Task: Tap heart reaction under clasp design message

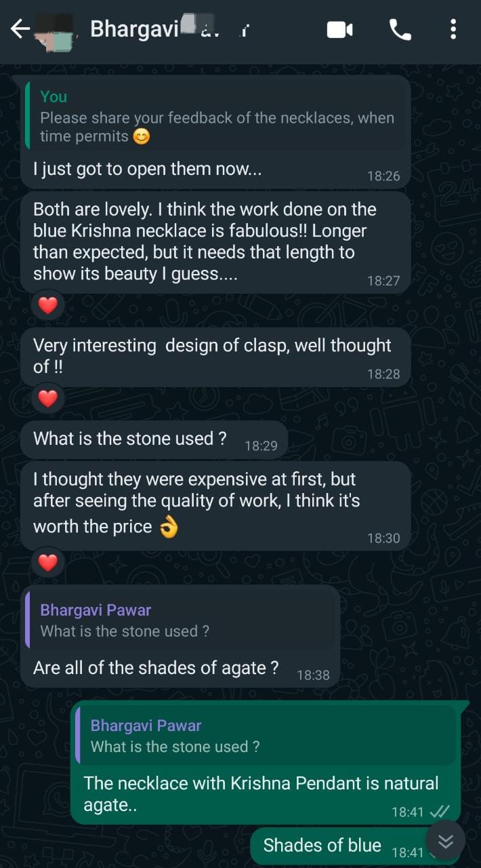Action: coord(47,399)
